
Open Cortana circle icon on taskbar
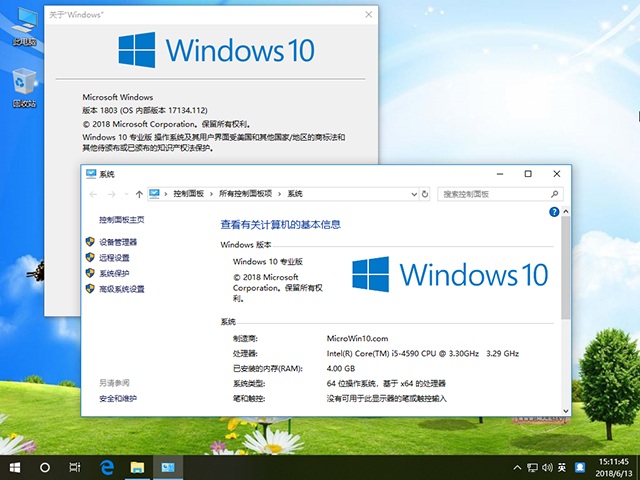pyautogui.click(x=45, y=467)
